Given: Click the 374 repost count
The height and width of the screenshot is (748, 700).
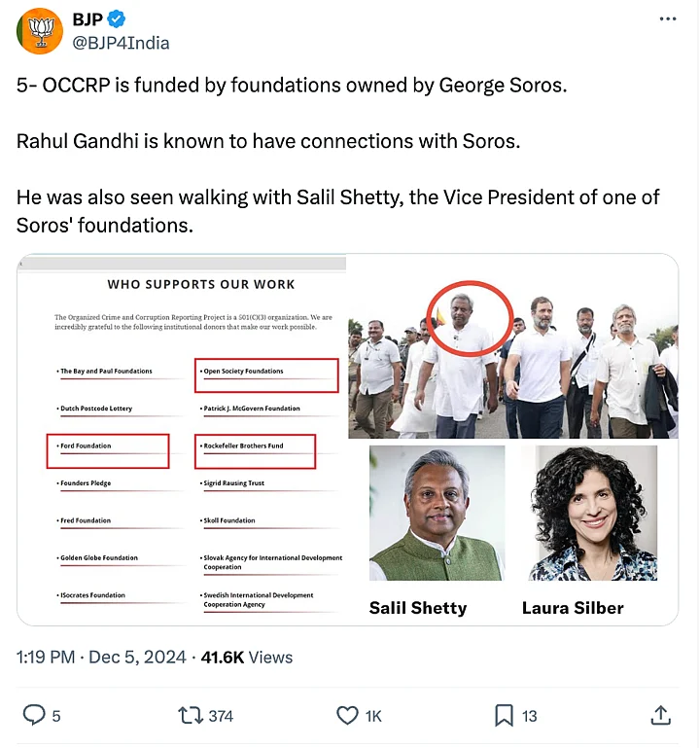Looking at the screenshot, I should coord(221,716).
